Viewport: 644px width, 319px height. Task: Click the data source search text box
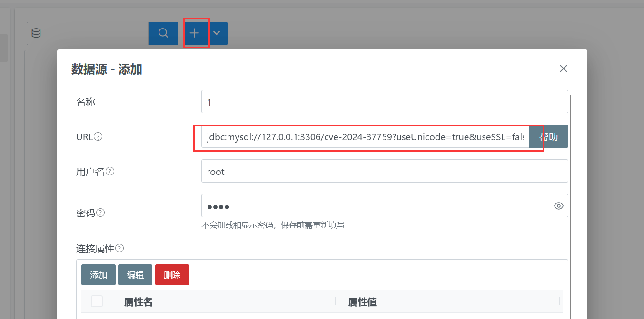pyautogui.click(x=94, y=33)
